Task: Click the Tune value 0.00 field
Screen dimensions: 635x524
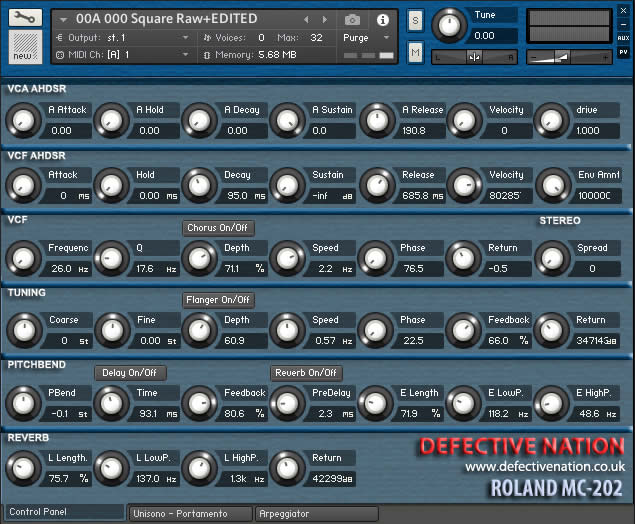Action: click(x=491, y=36)
